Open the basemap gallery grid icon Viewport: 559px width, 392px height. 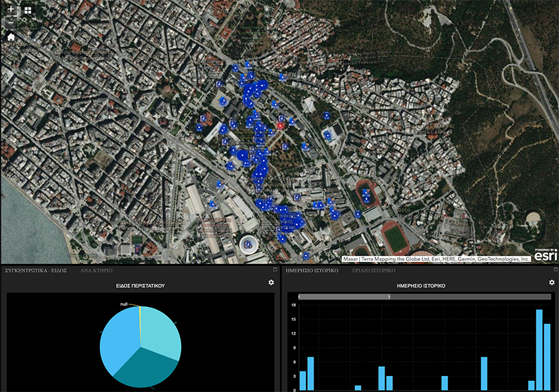(28, 10)
